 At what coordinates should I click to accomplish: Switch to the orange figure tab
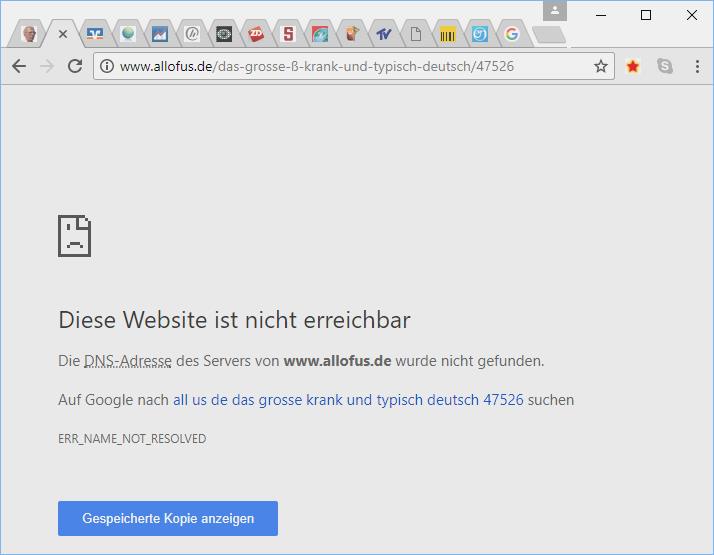point(352,34)
